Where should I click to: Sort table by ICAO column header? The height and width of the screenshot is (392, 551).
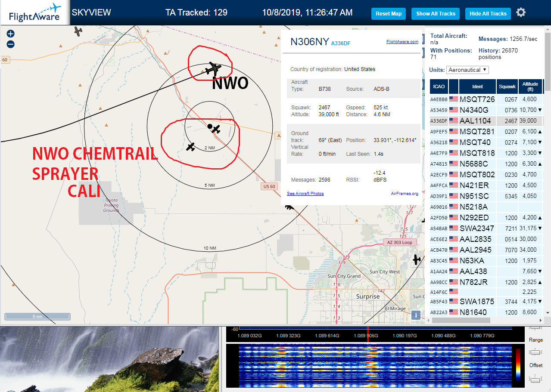439,86
